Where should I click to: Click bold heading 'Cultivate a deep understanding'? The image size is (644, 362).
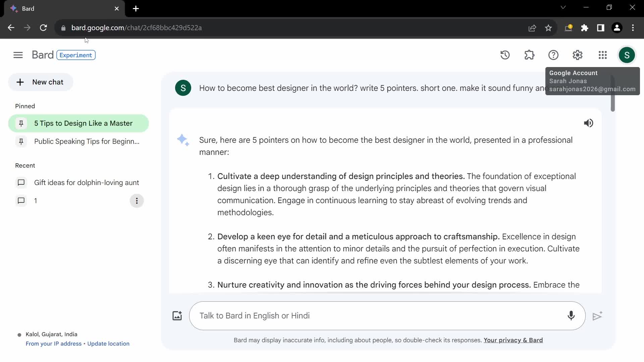[x=341, y=176]
